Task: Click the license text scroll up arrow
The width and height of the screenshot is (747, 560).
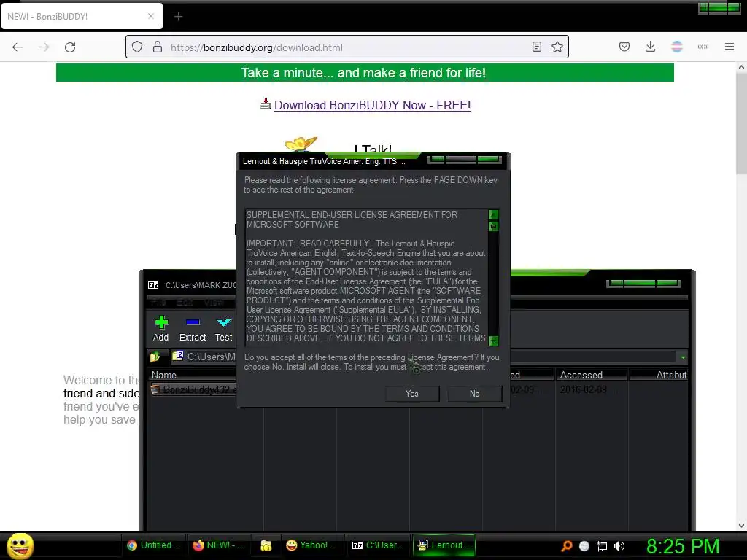Action: pyautogui.click(x=494, y=214)
